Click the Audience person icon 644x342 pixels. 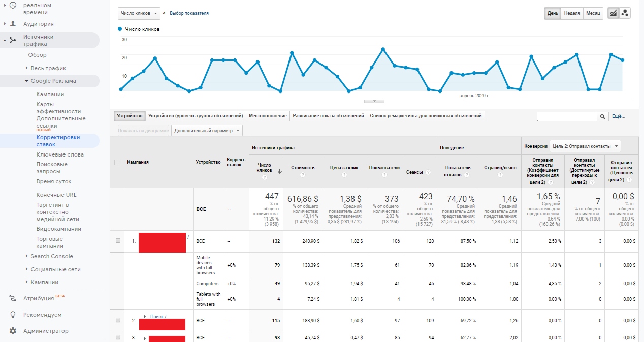click(x=13, y=24)
